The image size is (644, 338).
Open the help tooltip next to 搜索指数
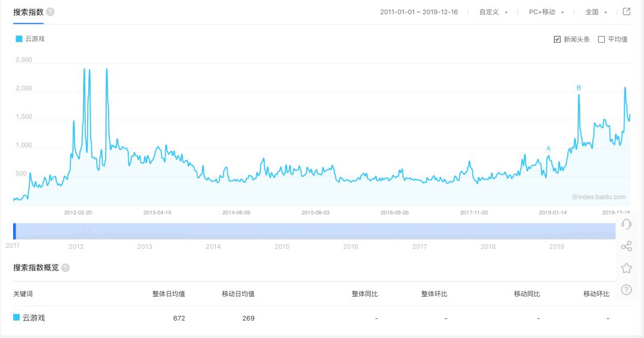(x=50, y=12)
